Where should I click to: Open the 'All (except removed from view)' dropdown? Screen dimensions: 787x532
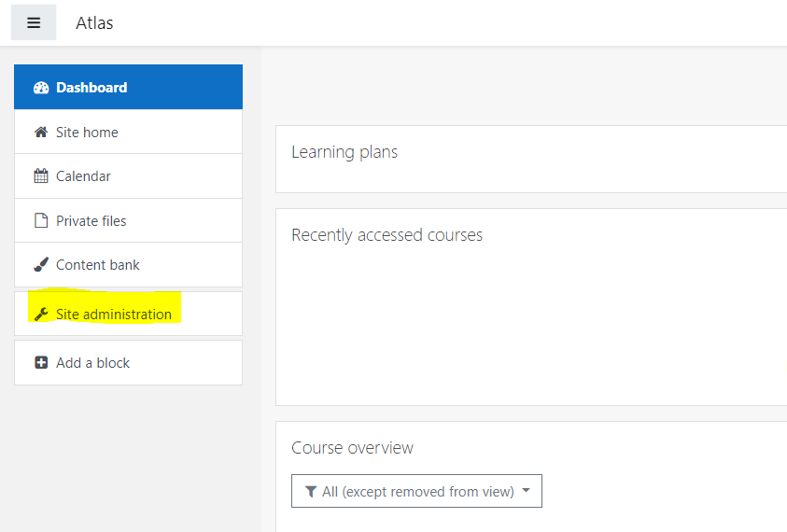click(x=416, y=492)
